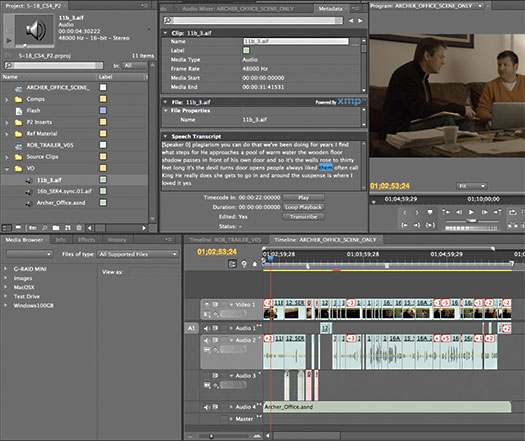Click the Lift/loop icon right of transport
Image resolution: width=525 pixels, height=441 pixels.
[x=513, y=212]
